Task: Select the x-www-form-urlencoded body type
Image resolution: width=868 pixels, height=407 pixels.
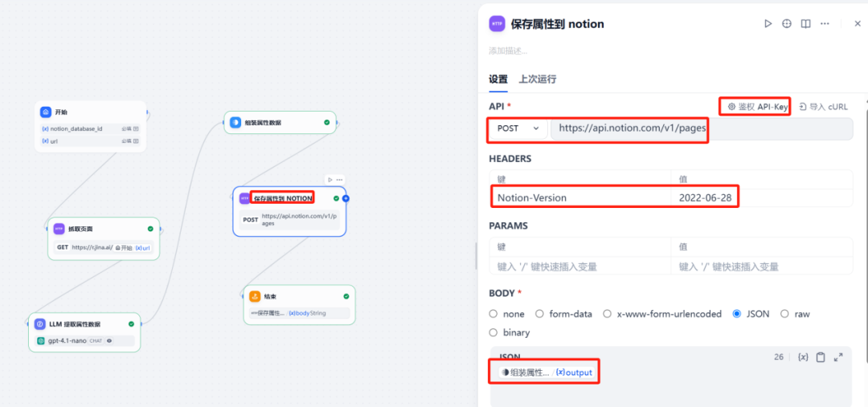Action: 608,314
